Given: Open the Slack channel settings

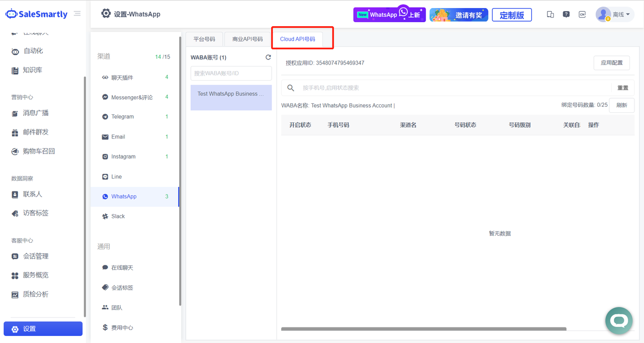Looking at the screenshot, I should 118,216.
